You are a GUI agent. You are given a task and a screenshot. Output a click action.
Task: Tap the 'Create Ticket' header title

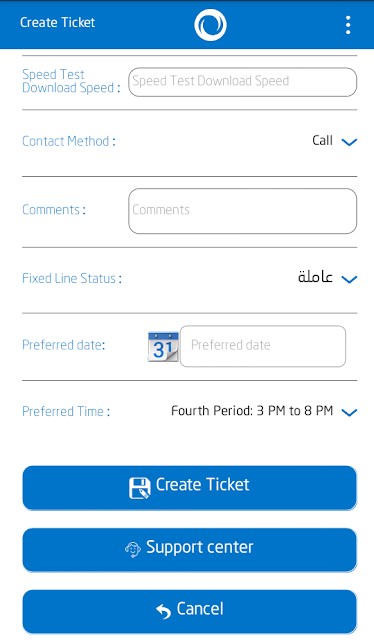58,22
